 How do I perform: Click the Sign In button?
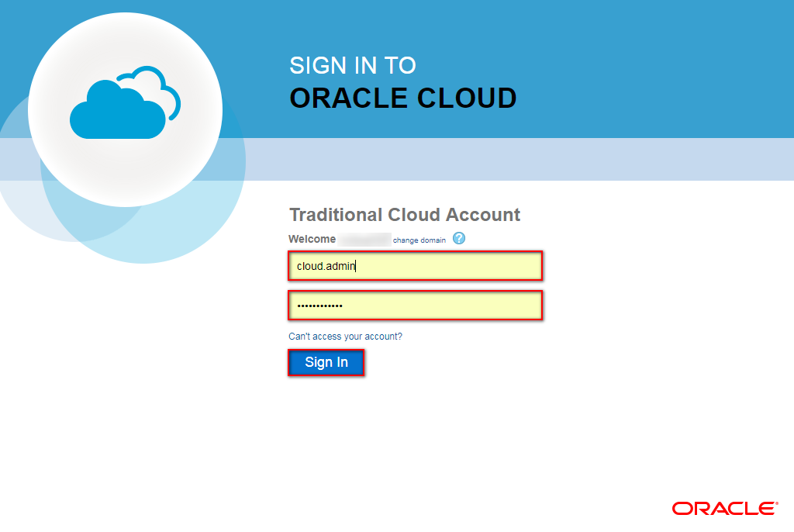click(x=326, y=363)
